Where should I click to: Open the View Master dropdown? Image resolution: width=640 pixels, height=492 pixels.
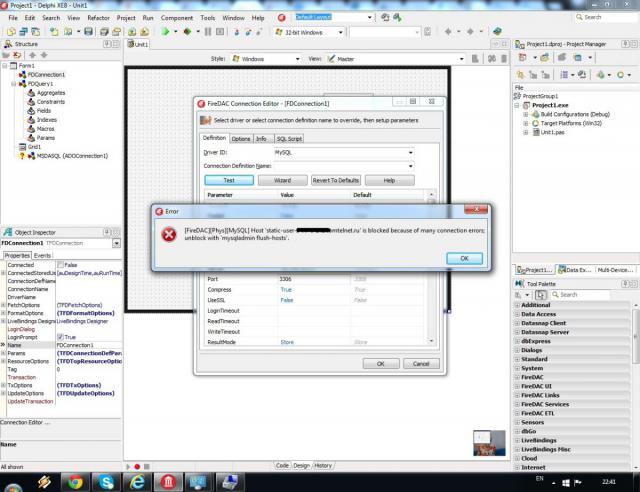click(x=461, y=59)
